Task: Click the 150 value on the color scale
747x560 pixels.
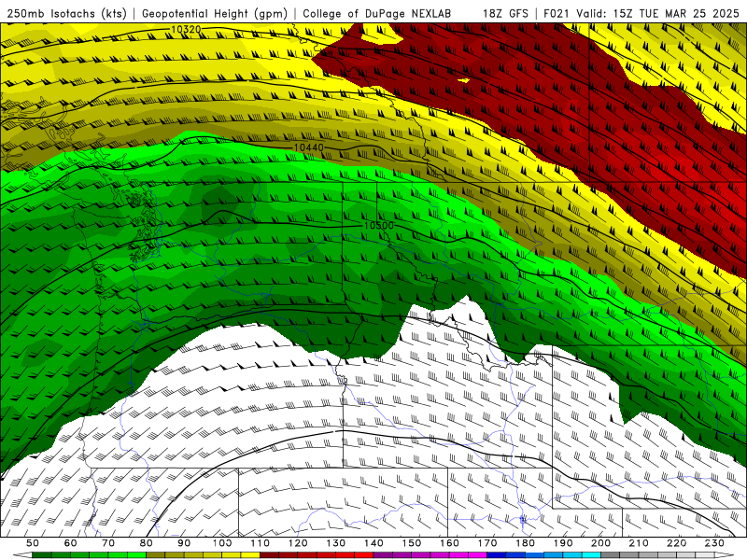Action: pyautogui.click(x=412, y=543)
